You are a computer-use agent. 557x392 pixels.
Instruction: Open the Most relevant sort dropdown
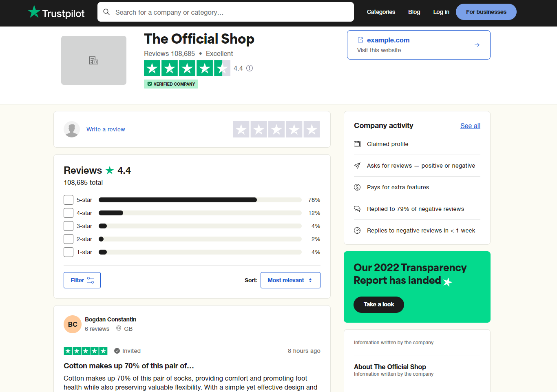tap(290, 280)
